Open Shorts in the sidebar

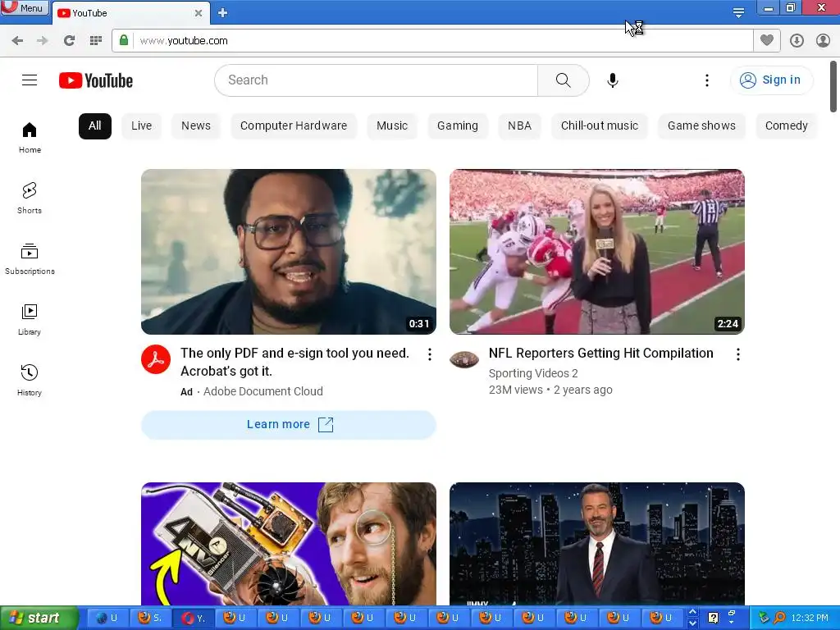pos(30,199)
